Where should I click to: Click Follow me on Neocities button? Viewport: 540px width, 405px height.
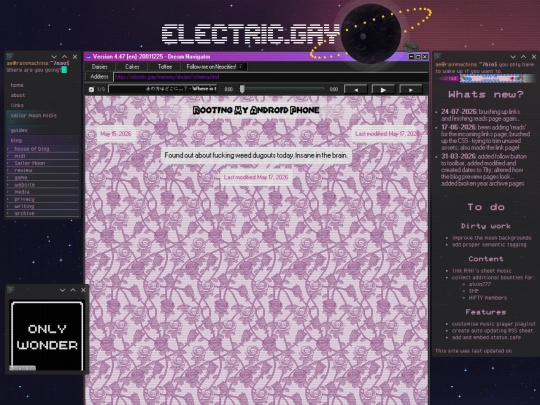tap(214, 67)
